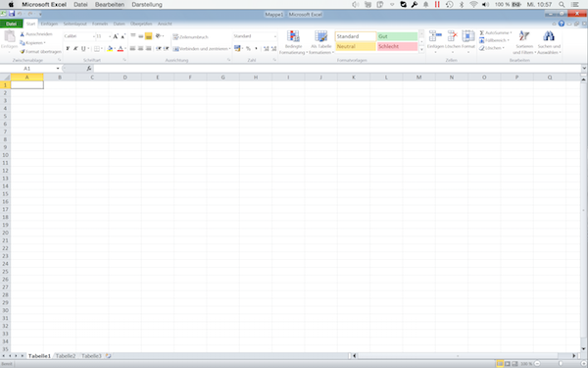The image size is (588, 368).
Task: Decrease font size with small A icon
Action: 122,36
